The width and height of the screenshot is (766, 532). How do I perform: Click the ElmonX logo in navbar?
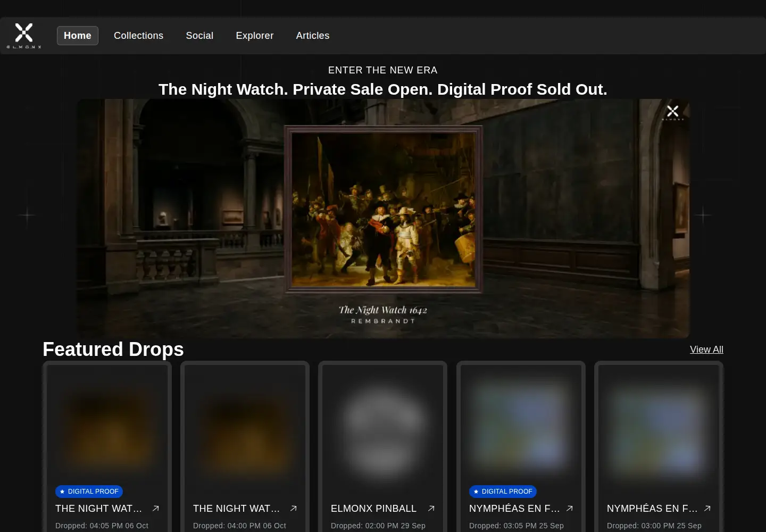pos(24,36)
